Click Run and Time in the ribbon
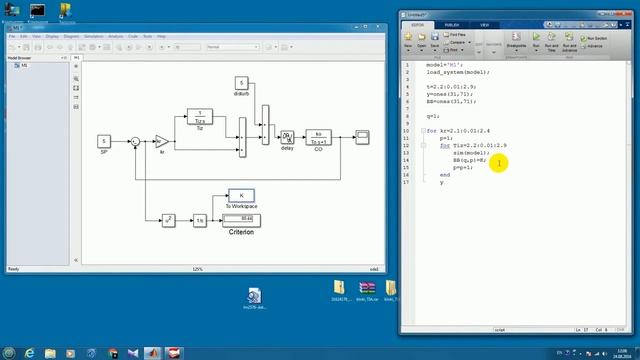The image size is (640, 360). coord(551,42)
